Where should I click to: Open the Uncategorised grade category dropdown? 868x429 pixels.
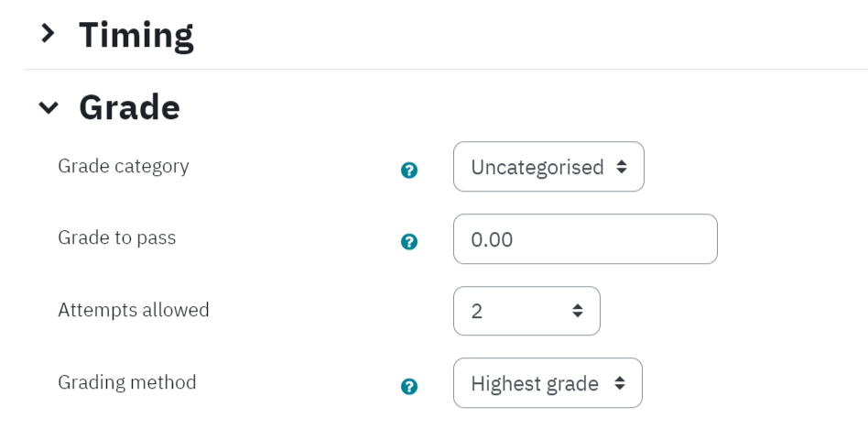[x=548, y=167]
